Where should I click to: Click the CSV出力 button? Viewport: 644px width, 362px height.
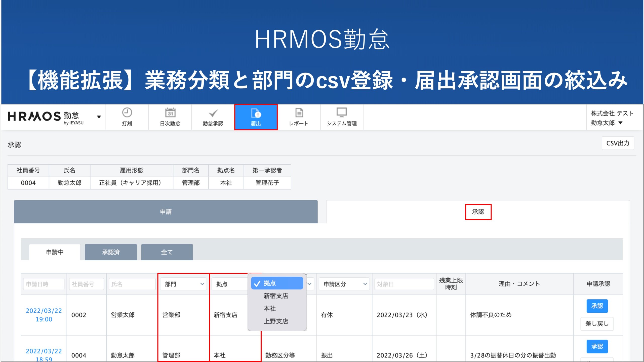[618, 143]
